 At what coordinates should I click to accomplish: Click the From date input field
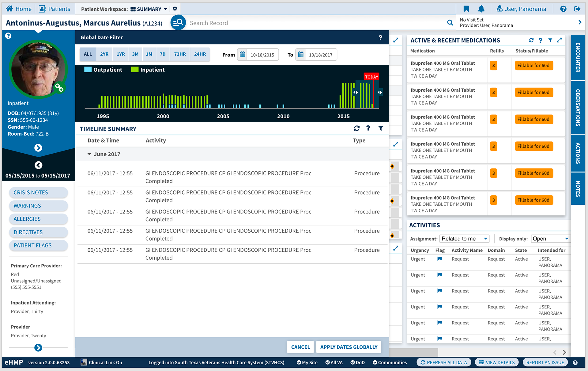[262, 55]
